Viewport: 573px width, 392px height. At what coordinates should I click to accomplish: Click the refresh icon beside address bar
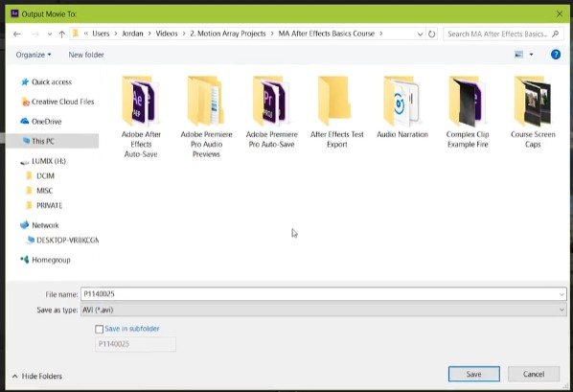coord(431,34)
